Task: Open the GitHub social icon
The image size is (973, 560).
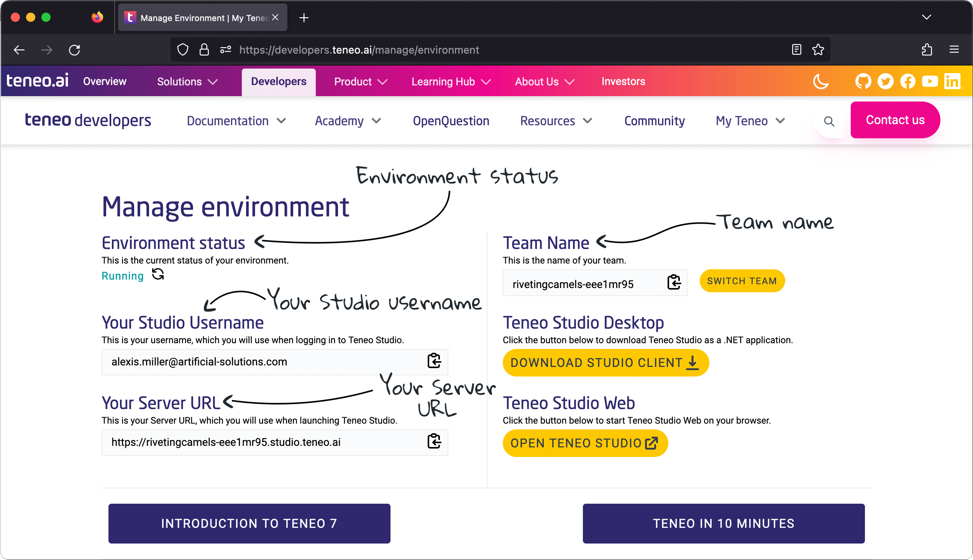Action: coord(863,82)
